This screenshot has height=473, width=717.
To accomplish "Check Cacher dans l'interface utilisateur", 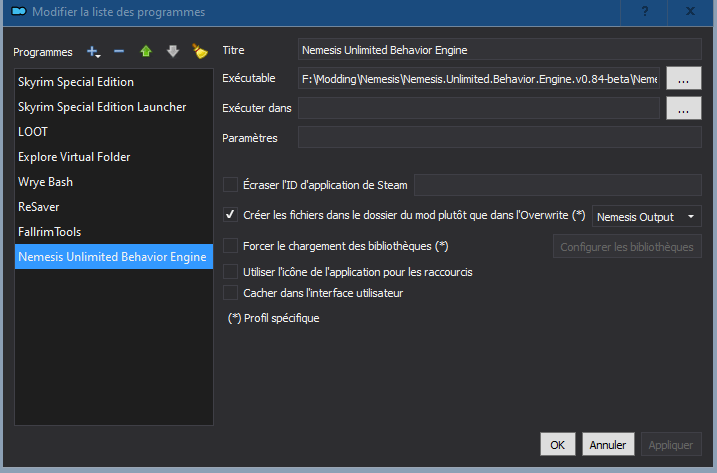I will point(231,293).
